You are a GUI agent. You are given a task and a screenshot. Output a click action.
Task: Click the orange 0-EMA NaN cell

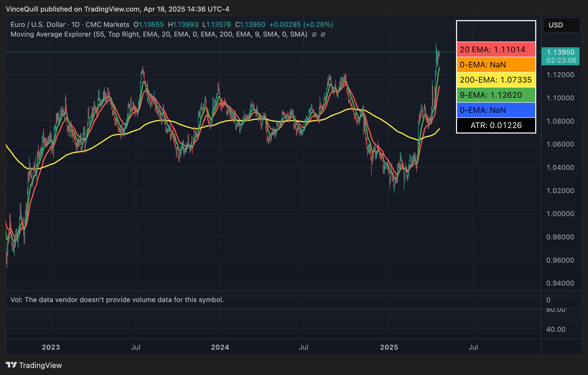[496, 65]
